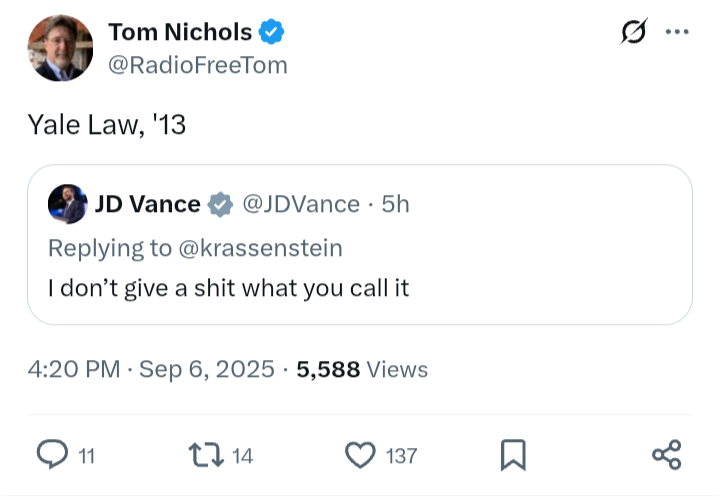The height and width of the screenshot is (500, 720).
Task: Click JD Vance name in quoted tweet
Action: 147,204
